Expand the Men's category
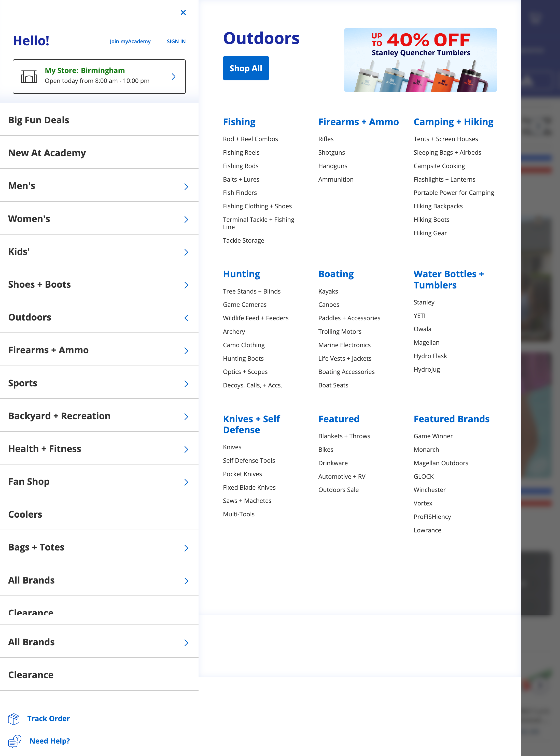 [186, 186]
